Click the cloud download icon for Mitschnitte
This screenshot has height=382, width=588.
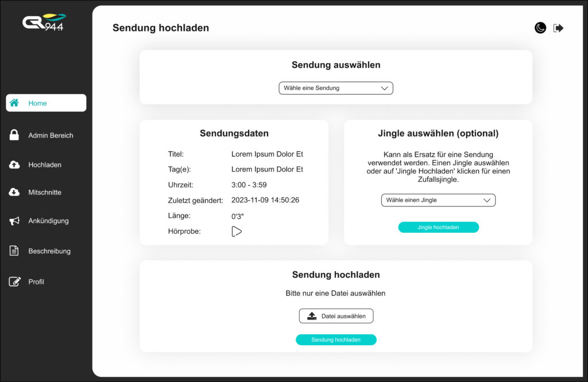pyautogui.click(x=14, y=192)
